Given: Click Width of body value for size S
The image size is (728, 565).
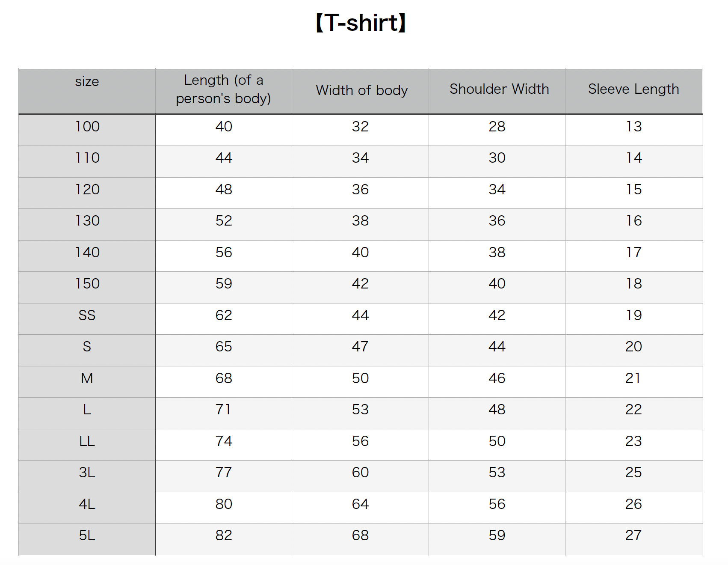Looking at the screenshot, I should coord(360,347).
